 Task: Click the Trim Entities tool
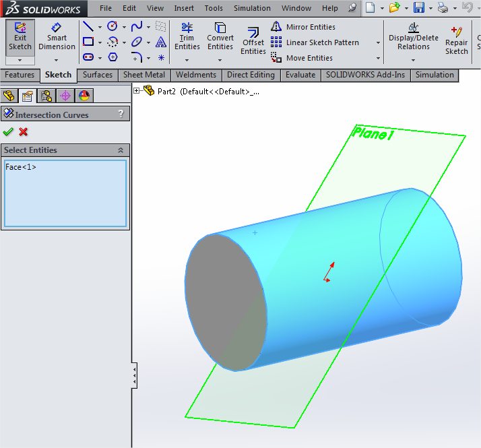tap(187, 36)
